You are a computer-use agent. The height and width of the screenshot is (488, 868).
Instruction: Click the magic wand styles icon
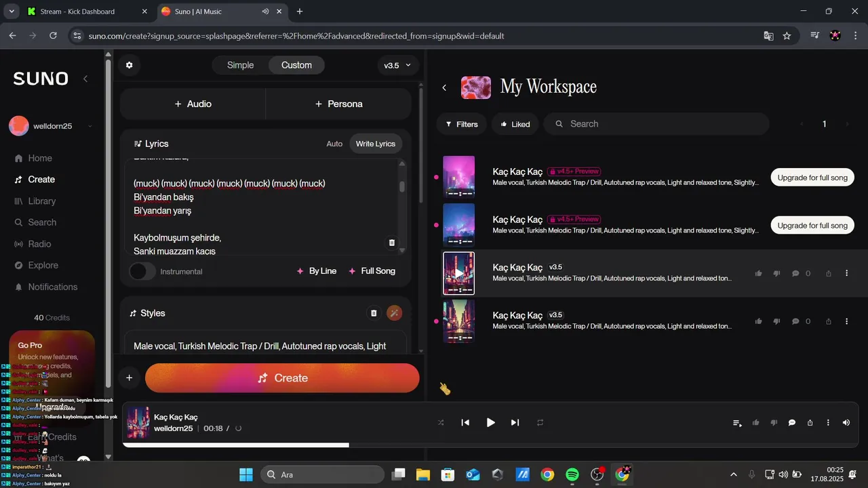pyautogui.click(x=394, y=313)
